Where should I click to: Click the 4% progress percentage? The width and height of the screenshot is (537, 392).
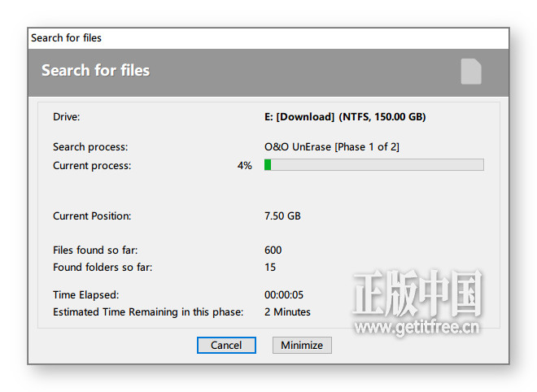[245, 165]
